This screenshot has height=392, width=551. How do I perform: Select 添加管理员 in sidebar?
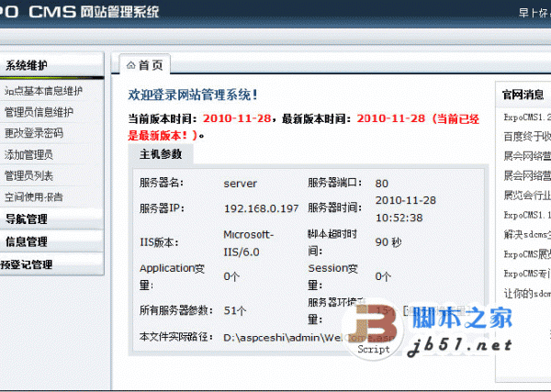tap(28, 154)
